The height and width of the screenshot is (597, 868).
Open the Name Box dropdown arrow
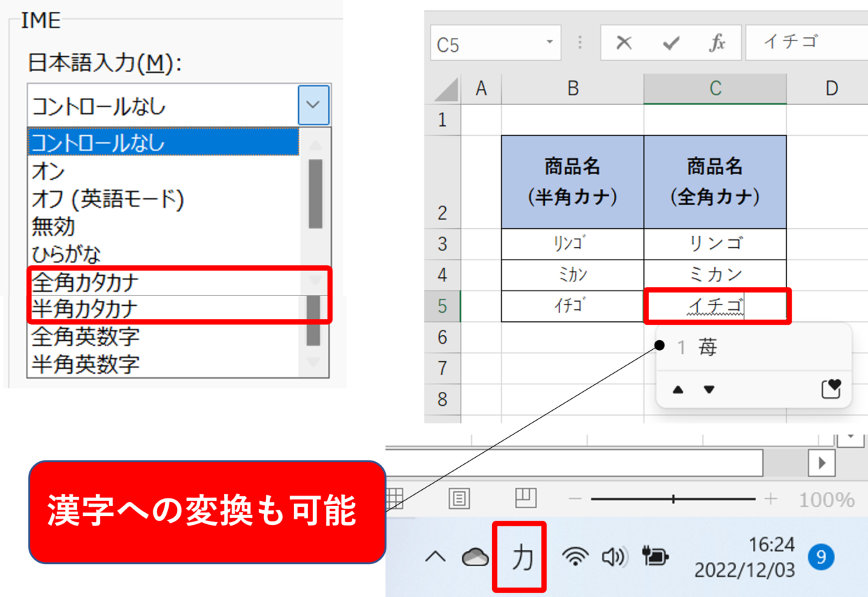(x=549, y=43)
